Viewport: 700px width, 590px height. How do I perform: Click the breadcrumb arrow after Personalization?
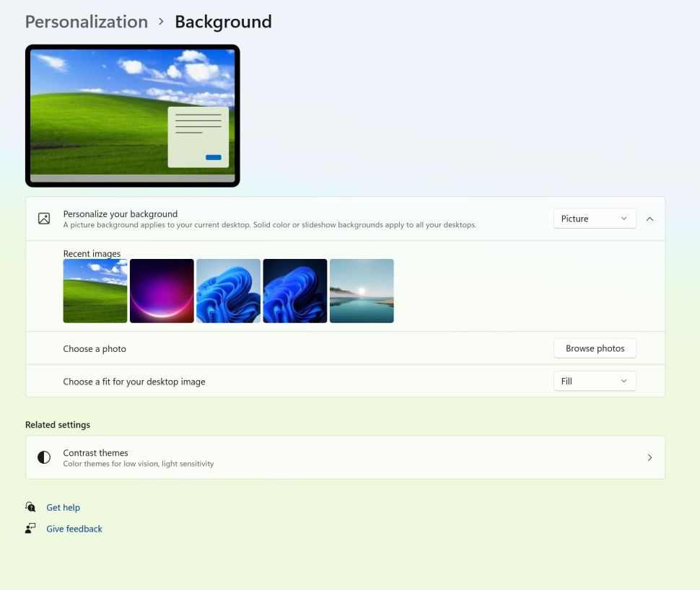coord(161,22)
